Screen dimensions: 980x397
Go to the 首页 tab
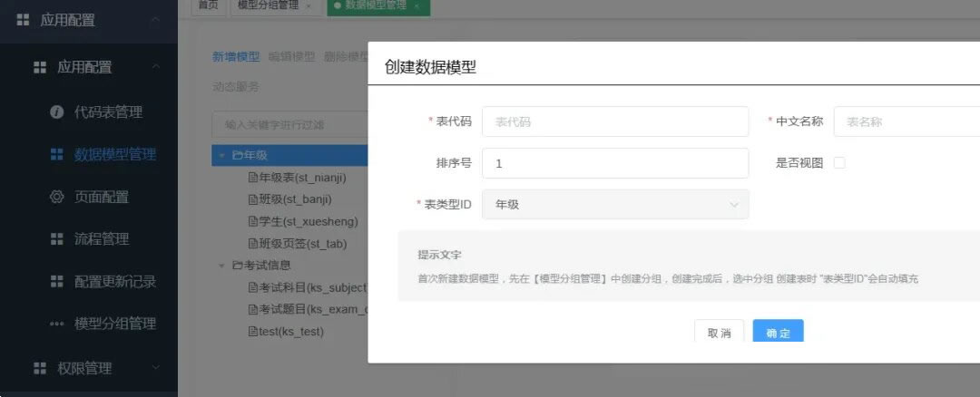click(x=208, y=5)
